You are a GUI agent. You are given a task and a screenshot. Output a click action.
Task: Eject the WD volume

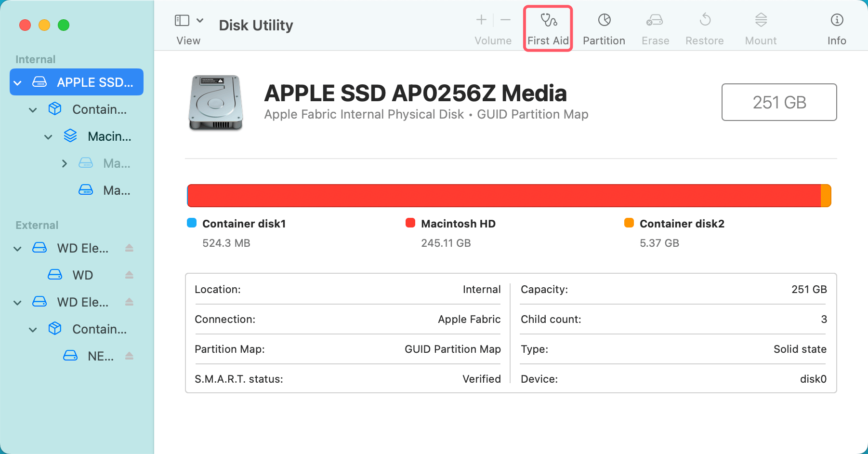tap(129, 275)
